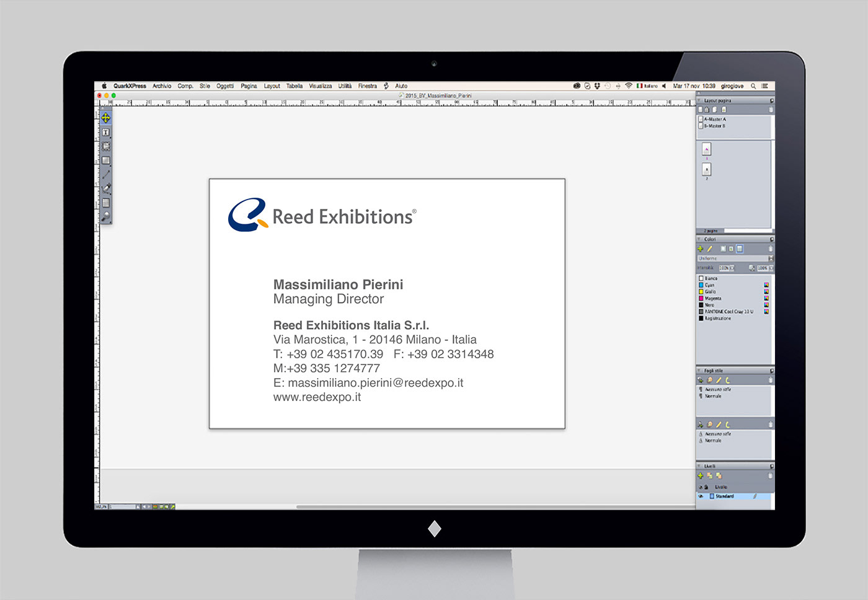Open the Visualizza menu

tap(321, 86)
